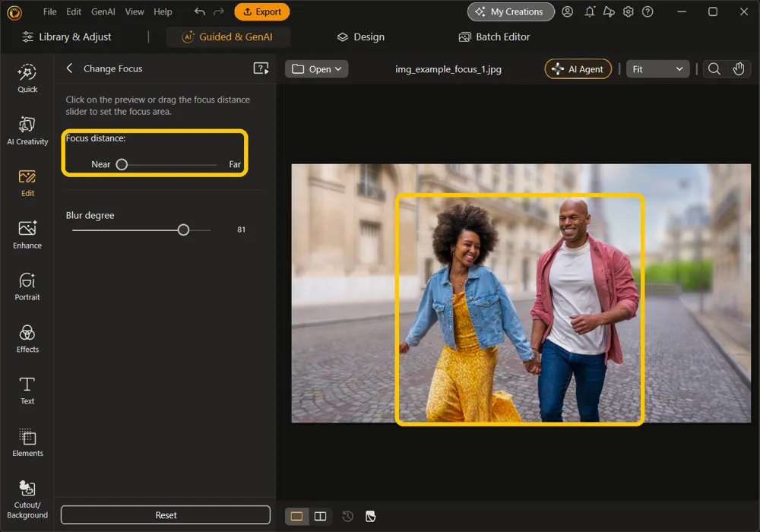Click the Reset button
The width and height of the screenshot is (760, 532).
click(x=165, y=515)
